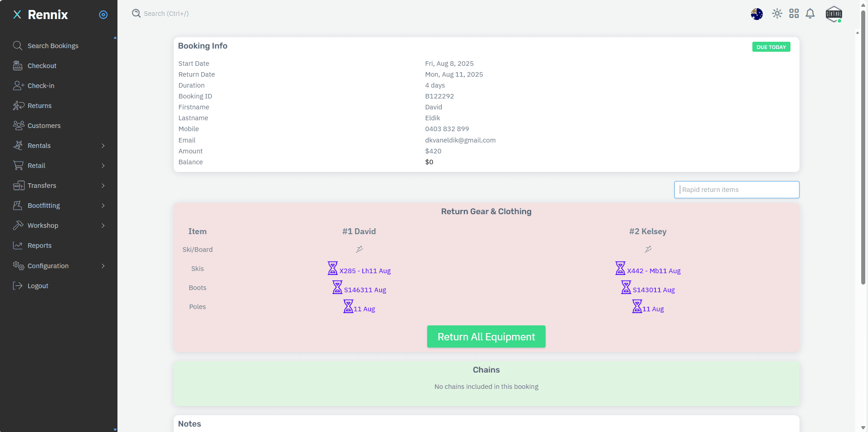Image resolution: width=868 pixels, height=432 pixels.
Task: Click hourglass icon beside X442 skis
Action: pyautogui.click(x=620, y=268)
